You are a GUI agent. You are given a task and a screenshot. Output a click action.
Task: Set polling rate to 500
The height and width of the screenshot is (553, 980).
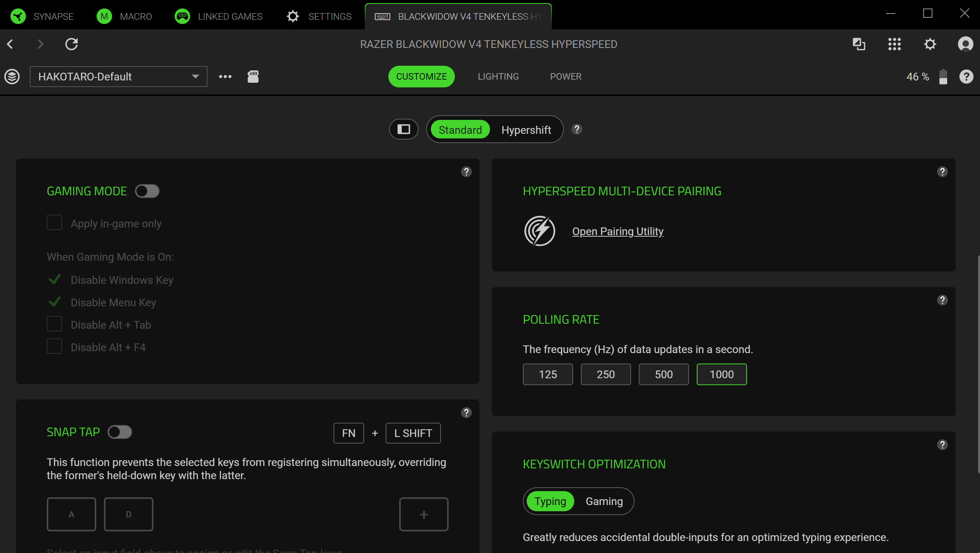click(x=664, y=374)
